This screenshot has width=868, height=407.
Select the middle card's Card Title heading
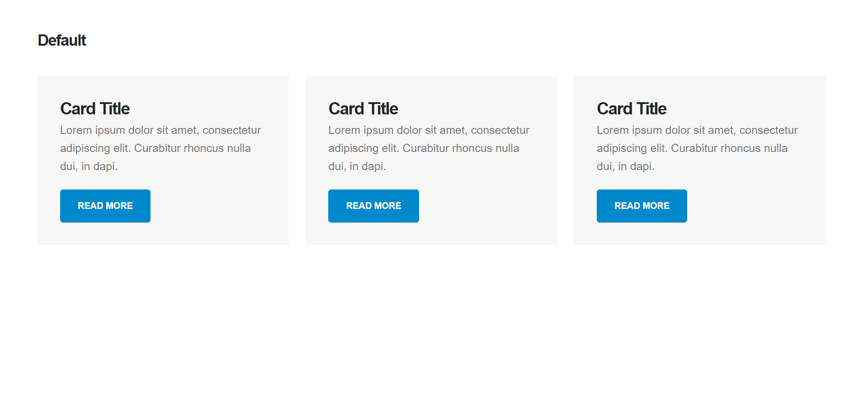pos(363,109)
